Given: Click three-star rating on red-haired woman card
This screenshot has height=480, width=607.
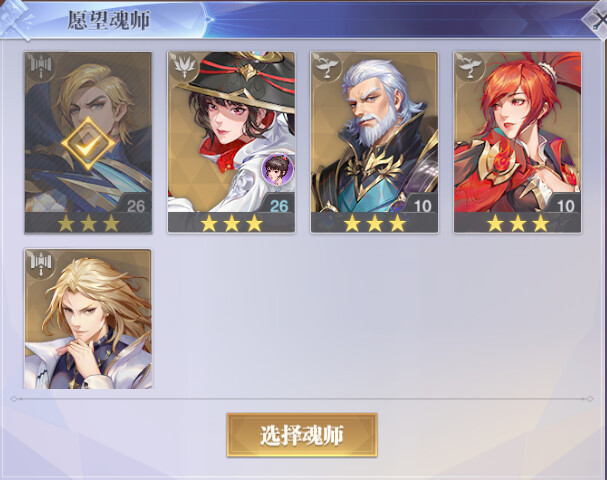Looking at the screenshot, I should 518,223.
